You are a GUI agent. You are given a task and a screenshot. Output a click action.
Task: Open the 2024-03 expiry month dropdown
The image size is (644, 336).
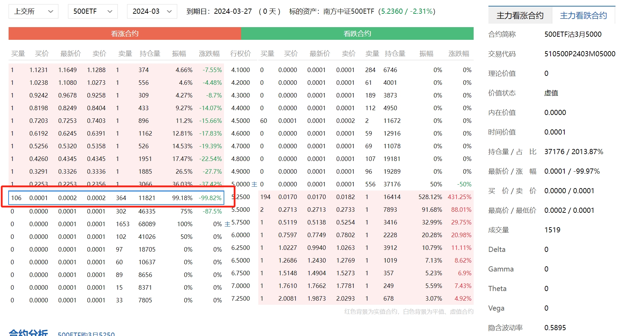(152, 11)
